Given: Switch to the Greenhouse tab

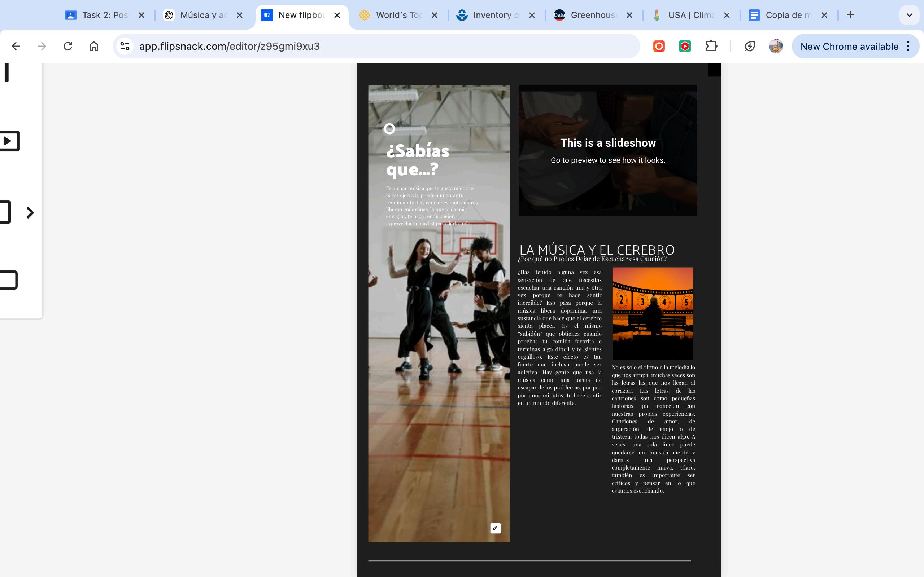Looking at the screenshot, I should coord(593,15).
